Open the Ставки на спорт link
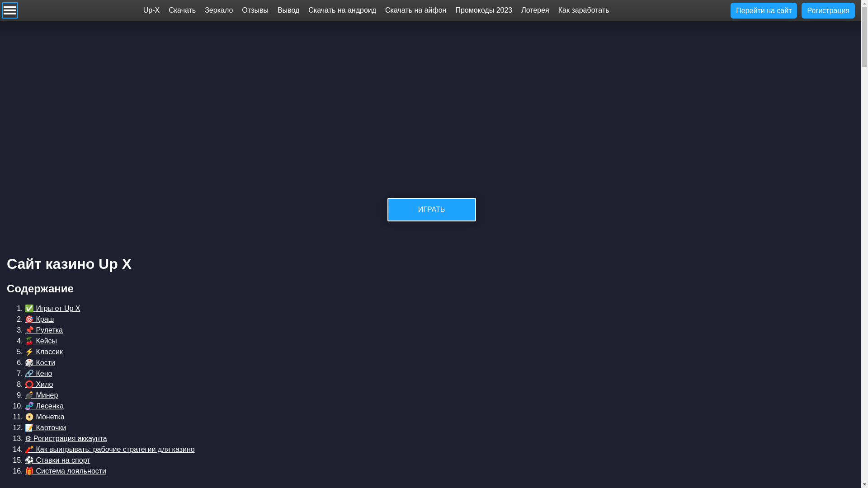 pos(57,460)
